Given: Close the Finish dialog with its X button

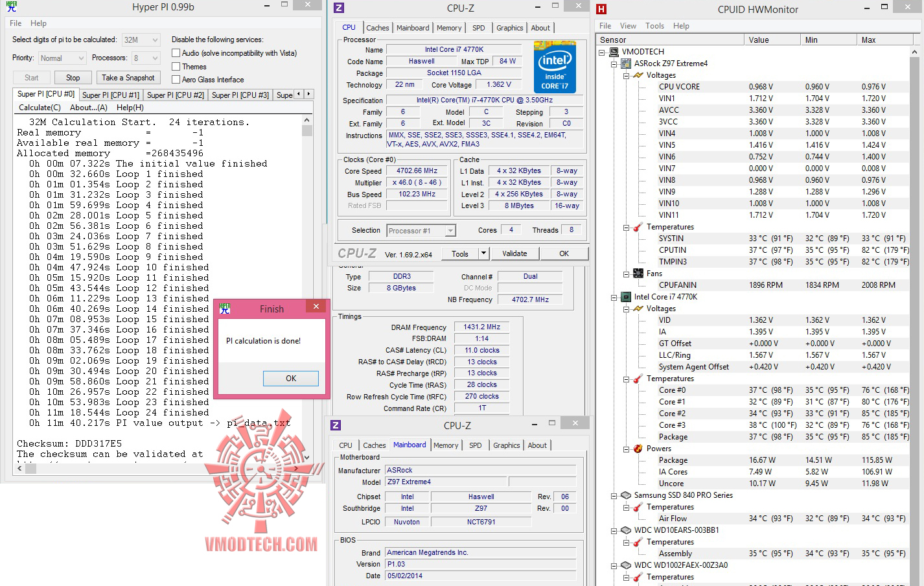Looking at the screenshot, I should pyautogui.click(x=316, y=307).
